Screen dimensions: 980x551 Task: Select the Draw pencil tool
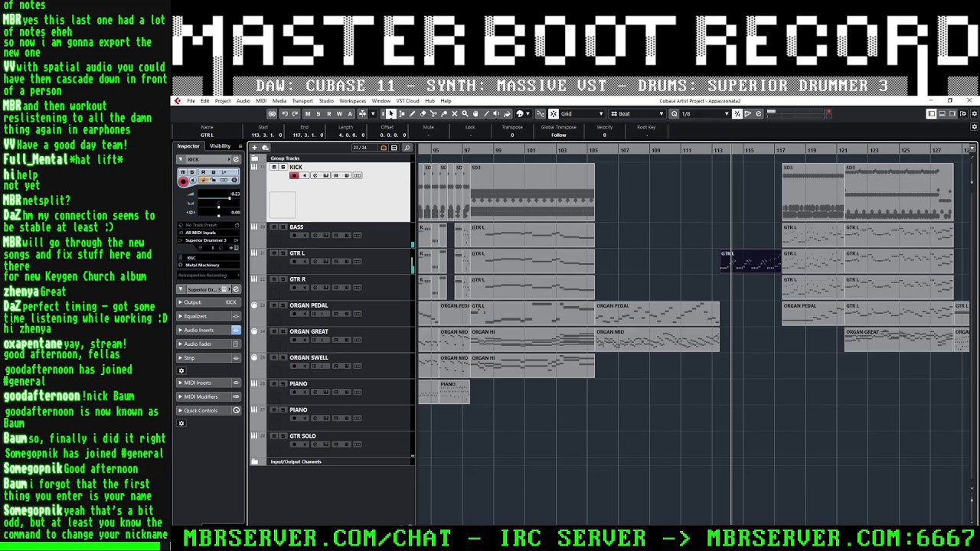pos(412,113)
